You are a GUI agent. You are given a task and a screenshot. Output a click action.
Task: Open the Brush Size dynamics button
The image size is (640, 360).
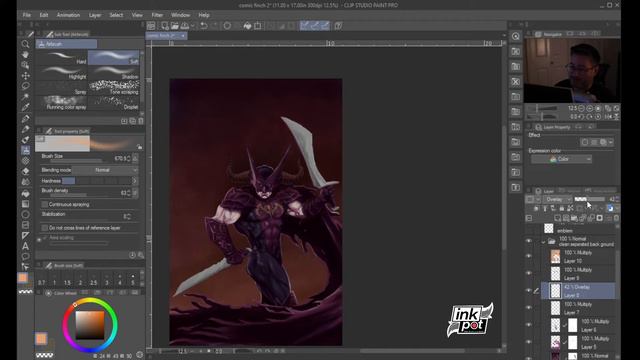[x=135, y=158]
